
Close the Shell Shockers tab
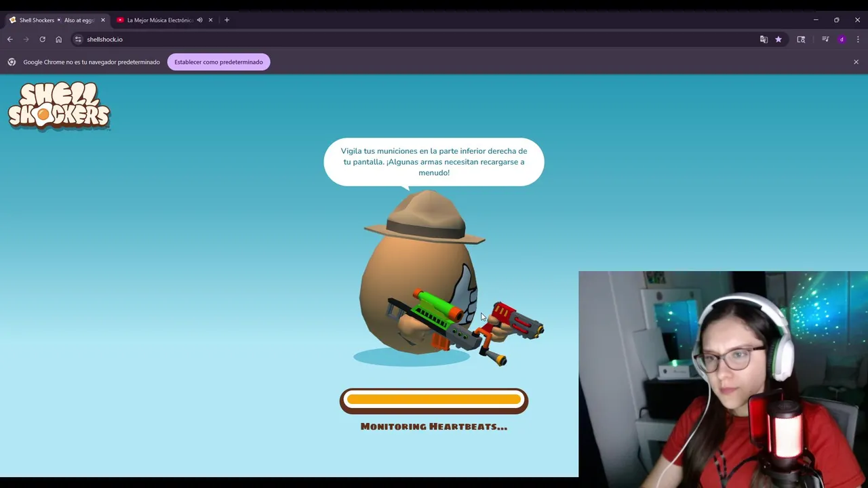pos(103,20)
